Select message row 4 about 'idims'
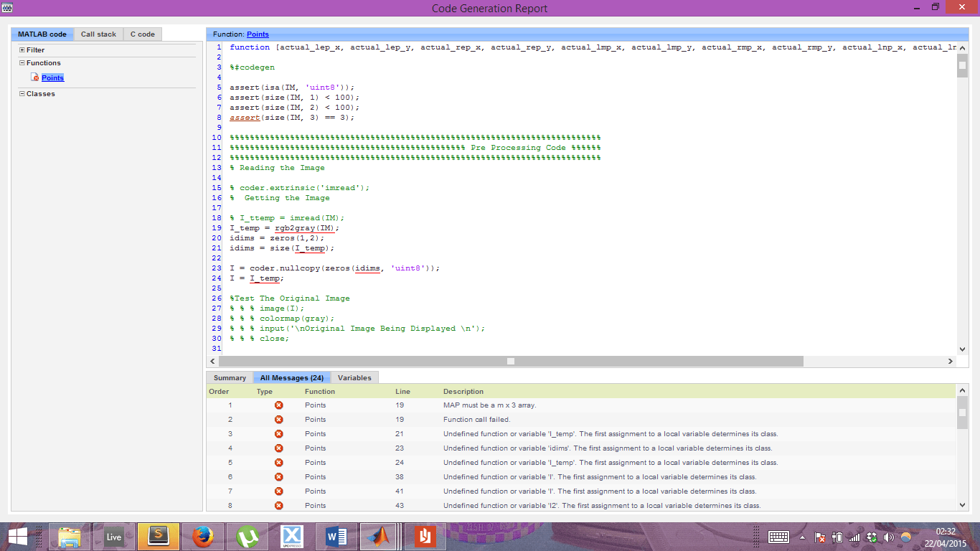This screenshot has height=551, width=980. pyautogui.click(x=582, y=448)
